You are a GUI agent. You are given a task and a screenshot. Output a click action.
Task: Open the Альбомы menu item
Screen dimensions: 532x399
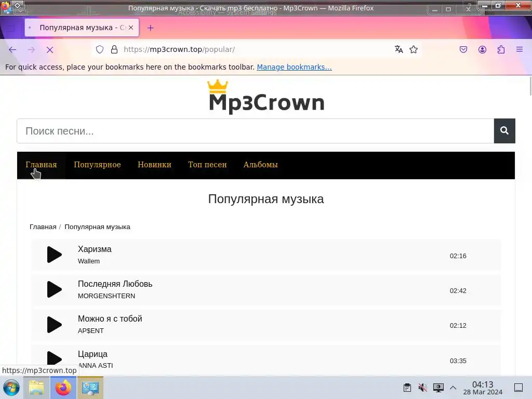pyautogui.click(x=261, y=165)
